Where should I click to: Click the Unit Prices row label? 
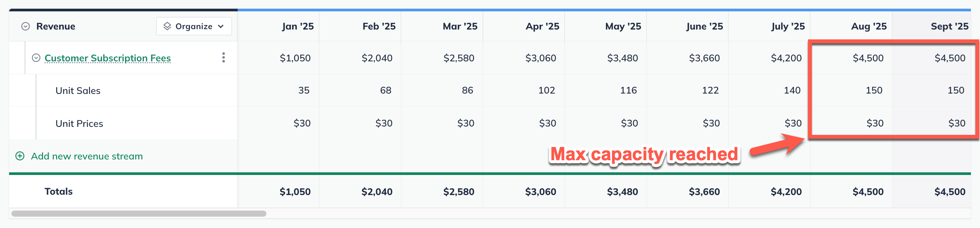click(79, 123)
